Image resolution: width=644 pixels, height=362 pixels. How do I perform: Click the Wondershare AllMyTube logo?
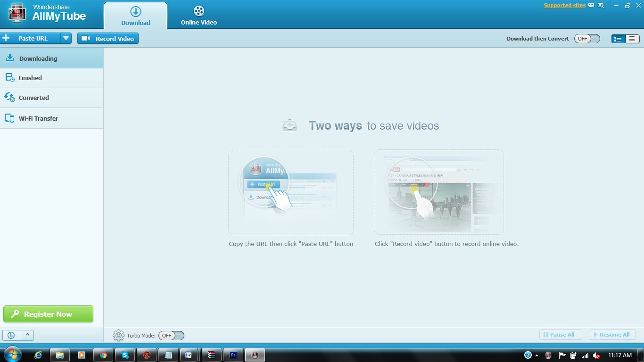click(x=48, y=14)
